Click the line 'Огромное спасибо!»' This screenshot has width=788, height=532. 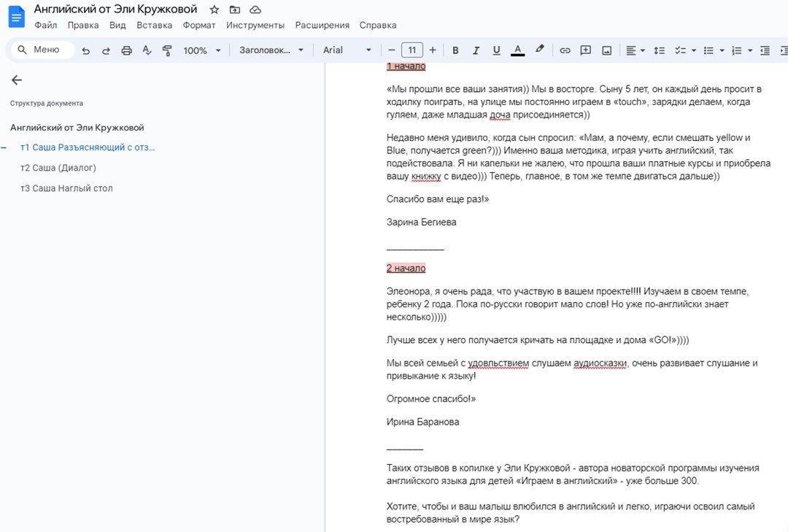[x=430, y=399]
